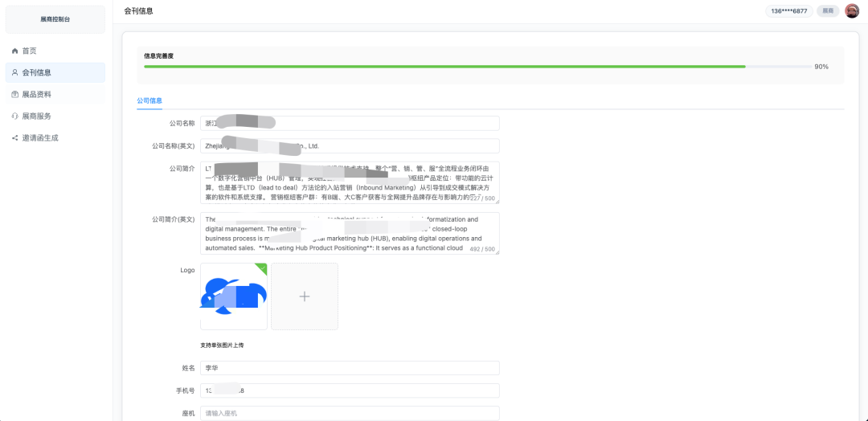Click the green check mark on logo

pyautogui.click(x=262, y=268)
